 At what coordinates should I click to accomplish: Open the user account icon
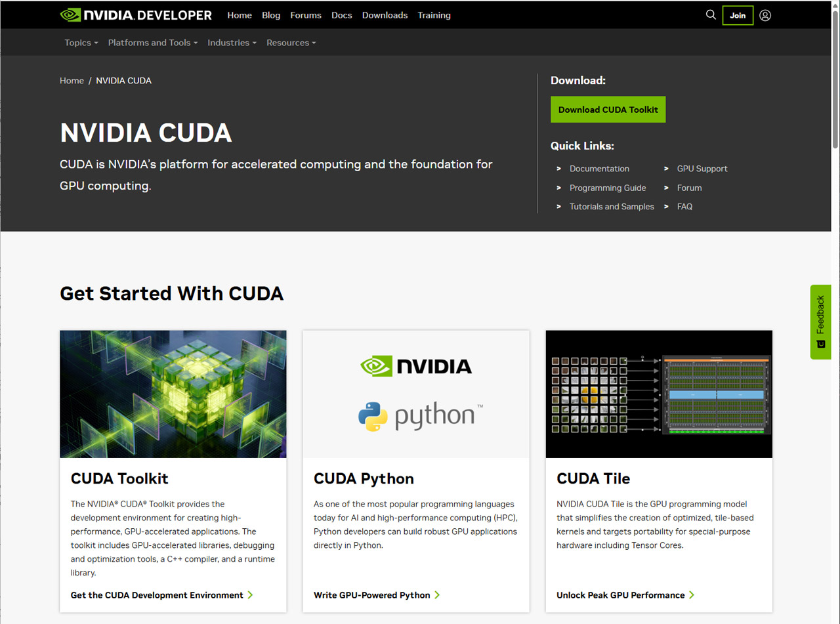point(765,15)
